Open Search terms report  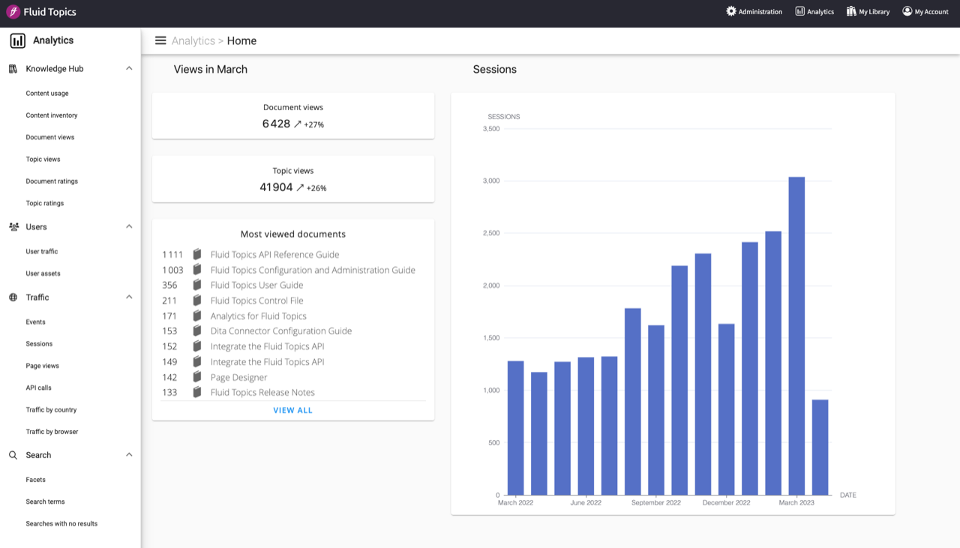(x=45, y=502)
